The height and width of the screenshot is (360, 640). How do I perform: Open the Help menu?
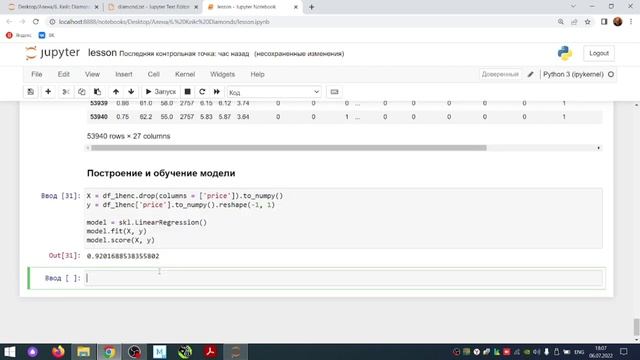258,74
